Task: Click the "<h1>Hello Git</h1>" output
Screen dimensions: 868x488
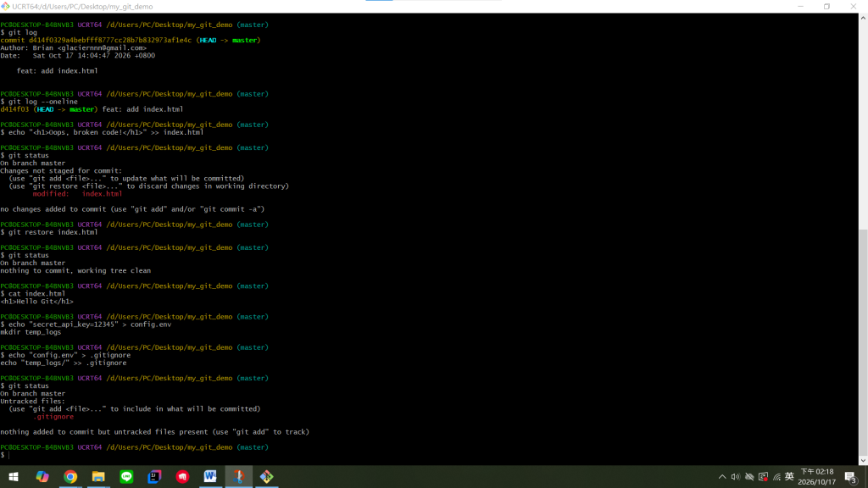Action: 36,302
